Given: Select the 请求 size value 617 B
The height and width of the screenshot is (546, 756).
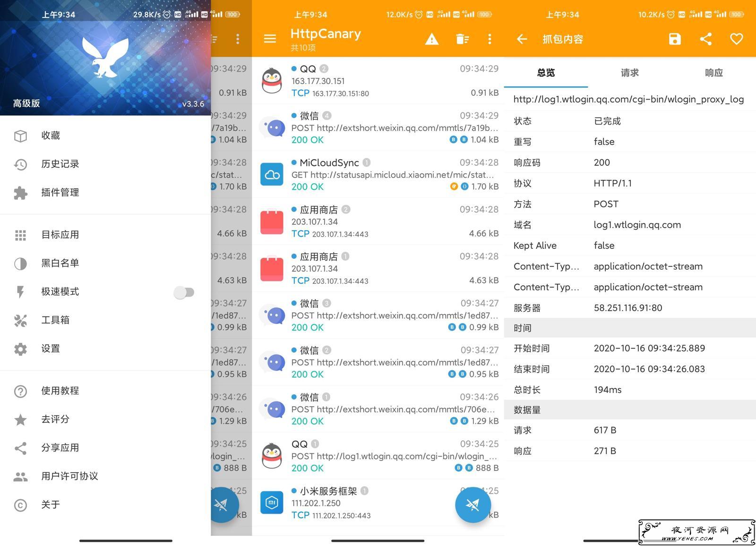Looking at the screenshot, I should pyautogui.click(x=605, y=430).
